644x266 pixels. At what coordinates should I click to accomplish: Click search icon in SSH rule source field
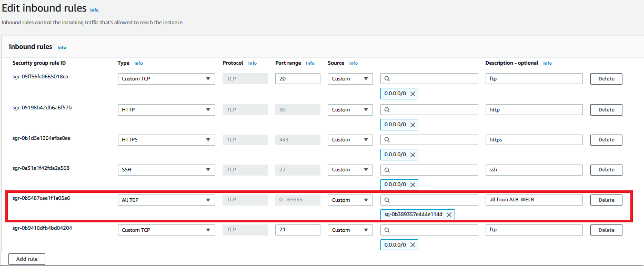(387, 170)
